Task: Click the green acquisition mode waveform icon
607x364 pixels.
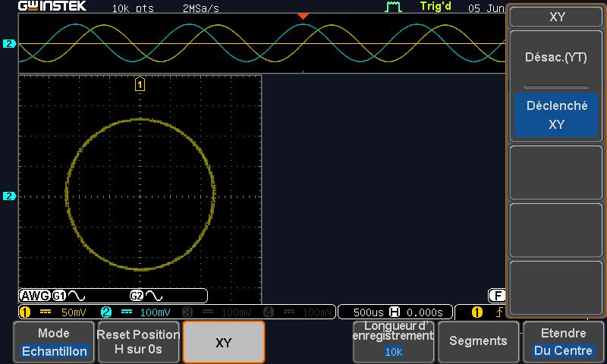Action: [x=393, y=7]
